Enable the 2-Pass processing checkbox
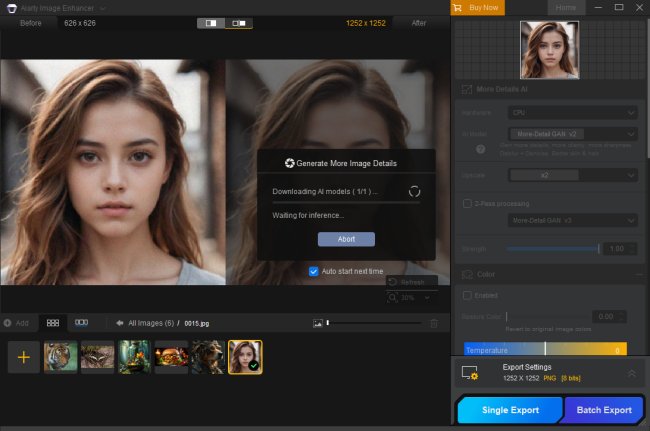650x431 pixels. (x=467, y=203)
